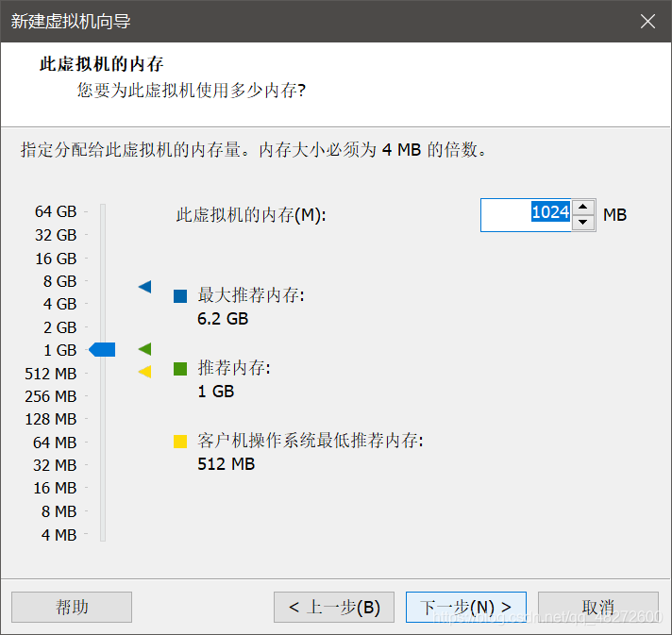Cancel the wizard with 取消 button

pyautogui.click(x=598, y=607)
